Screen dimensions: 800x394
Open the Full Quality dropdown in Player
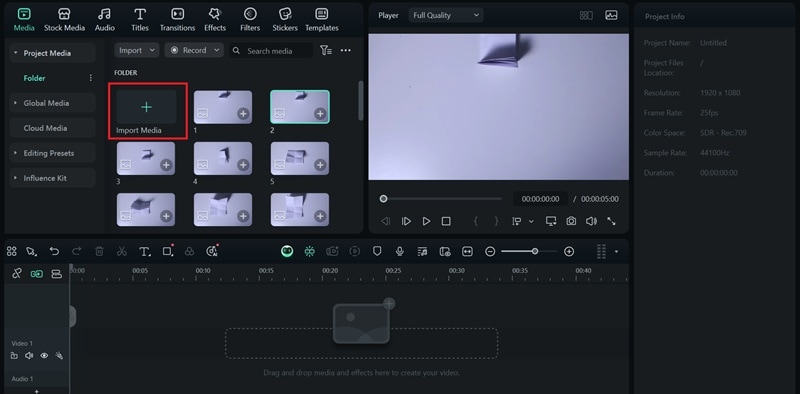click(x=446, y=15)
